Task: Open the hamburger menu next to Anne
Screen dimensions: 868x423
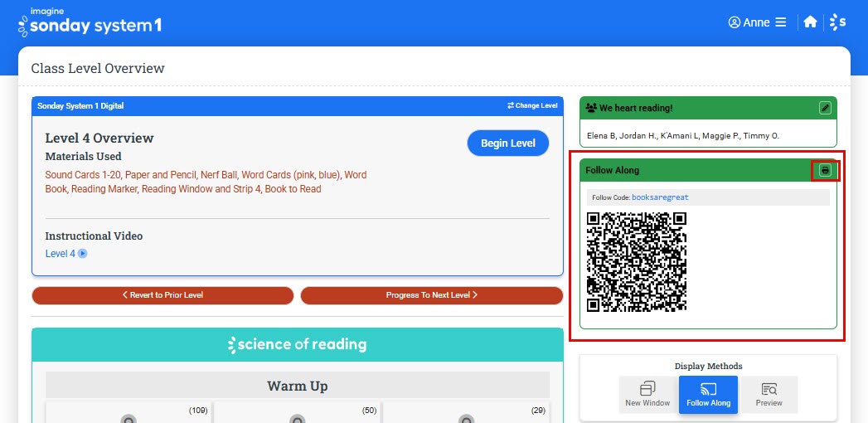Action: click(780, 22)
